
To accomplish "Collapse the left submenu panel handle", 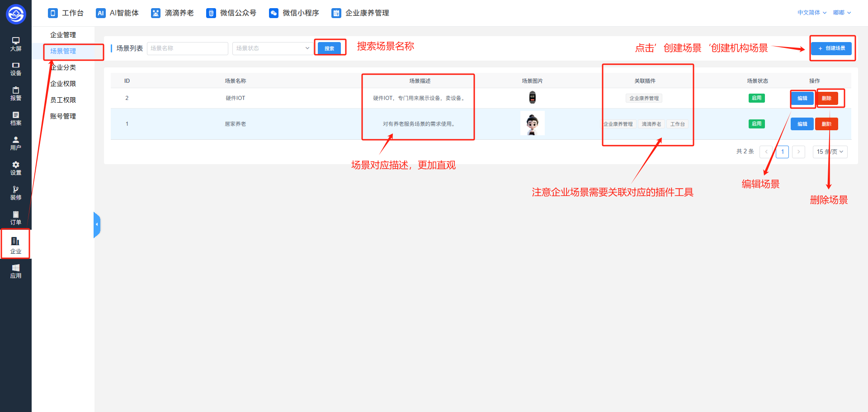I will (x=97, y=224).
